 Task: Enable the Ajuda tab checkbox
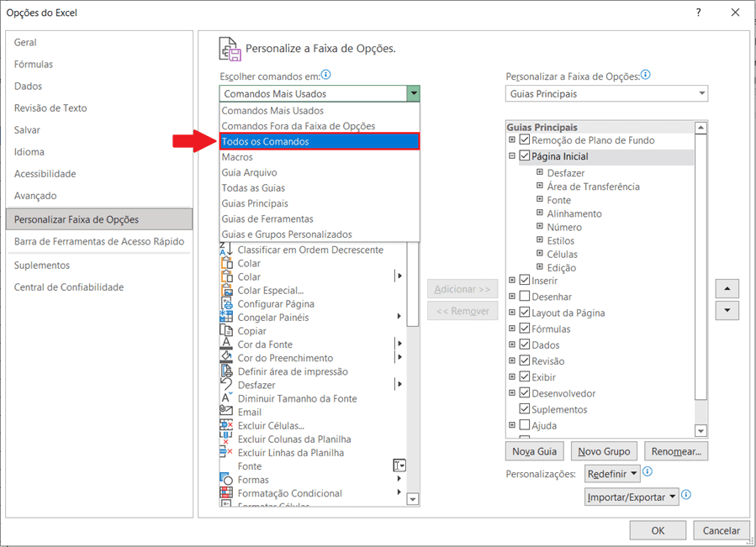pos(525,425)
